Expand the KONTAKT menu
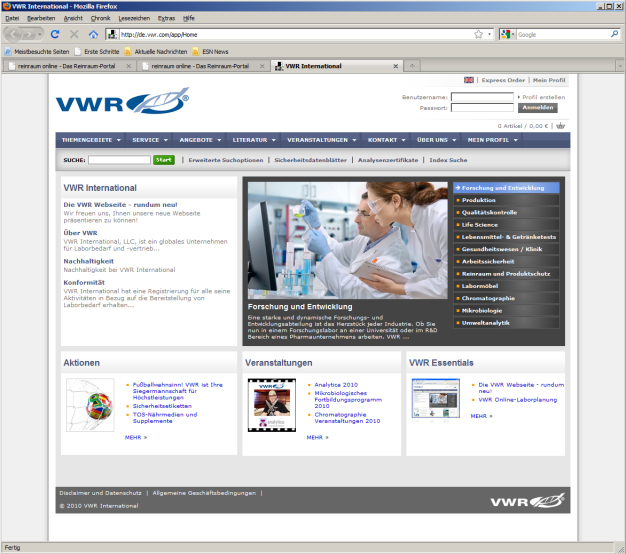Image resolution: width=626 pixels, height=554 pixels. coord(386,140)
